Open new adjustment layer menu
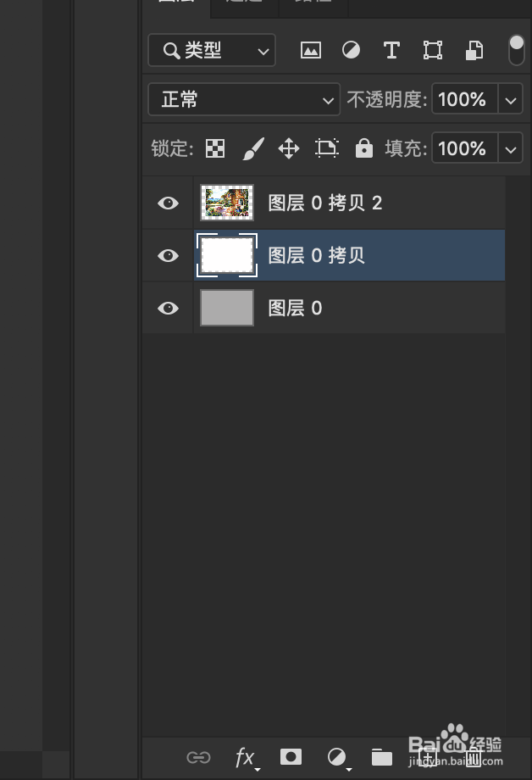 tap(337, 757)
